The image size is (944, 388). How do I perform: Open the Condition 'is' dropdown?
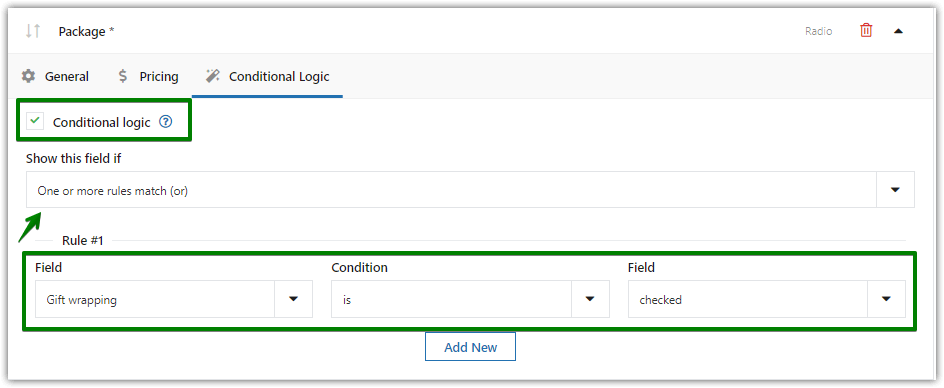point(470,299)
